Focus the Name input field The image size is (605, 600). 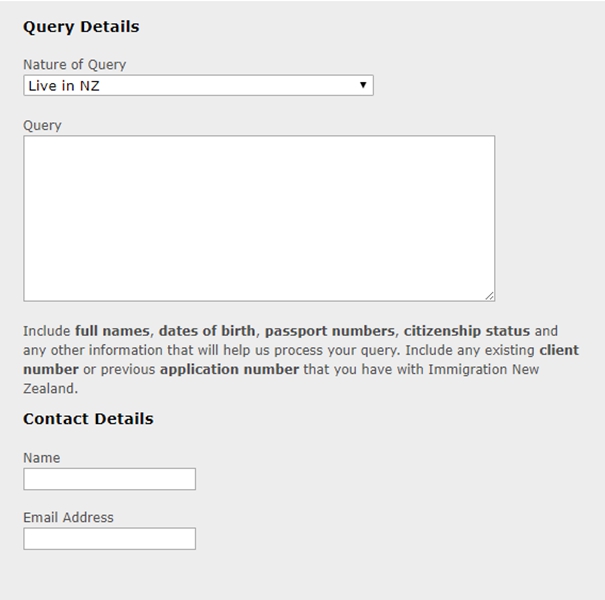[109, 479]
